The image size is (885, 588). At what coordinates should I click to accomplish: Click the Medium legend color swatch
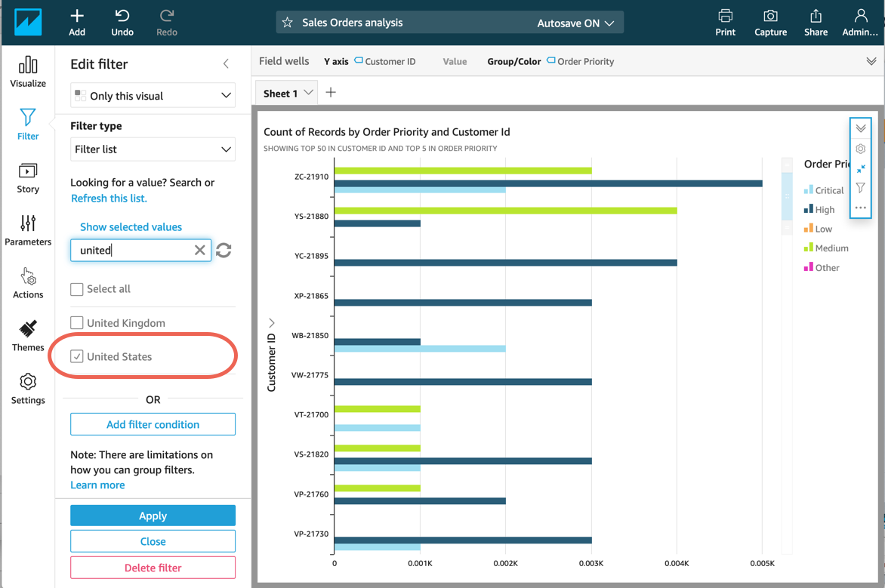click(x=808, y=248)
